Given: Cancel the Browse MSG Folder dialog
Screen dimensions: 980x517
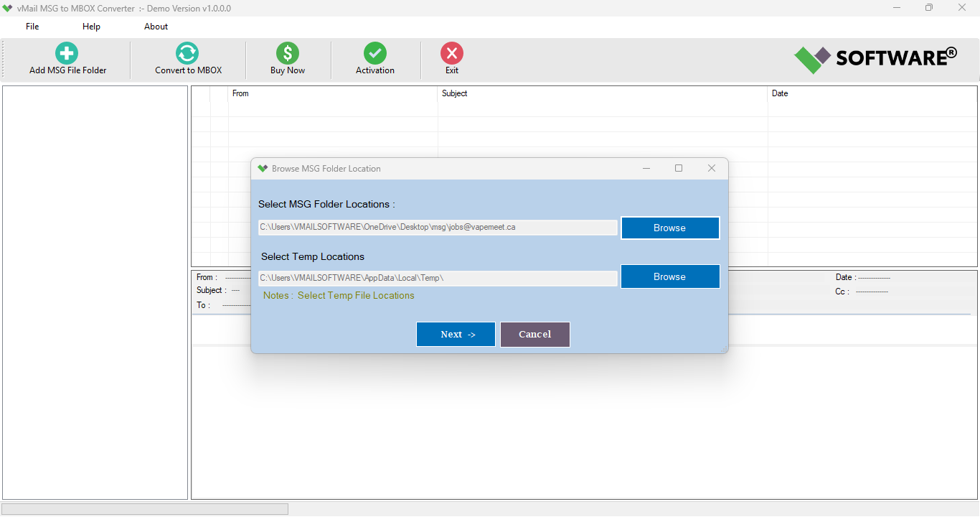Looking at the screenshot, I should [x=534, y=334].
